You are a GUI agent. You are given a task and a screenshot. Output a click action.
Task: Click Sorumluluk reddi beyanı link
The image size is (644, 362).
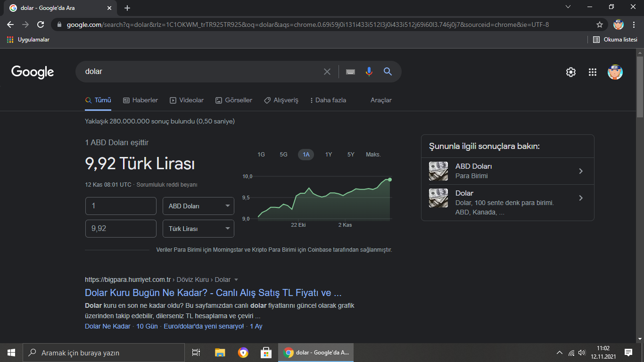(x=167, y=185)
